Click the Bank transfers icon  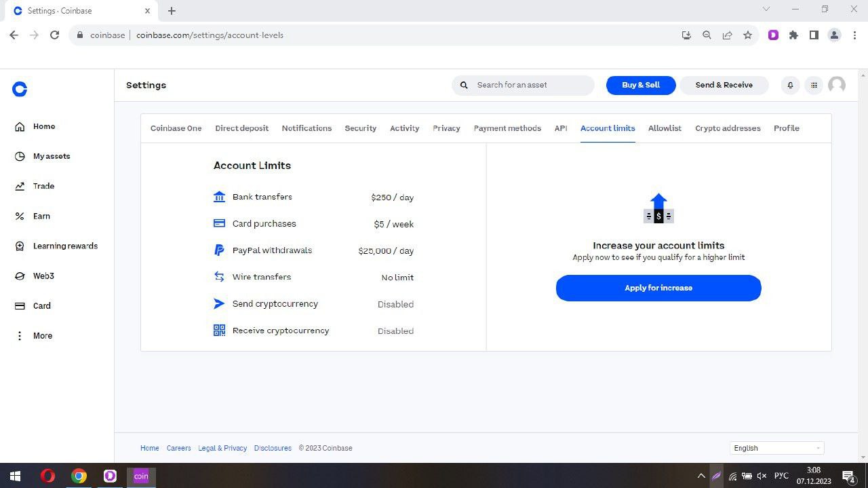(x=219, y=197)
